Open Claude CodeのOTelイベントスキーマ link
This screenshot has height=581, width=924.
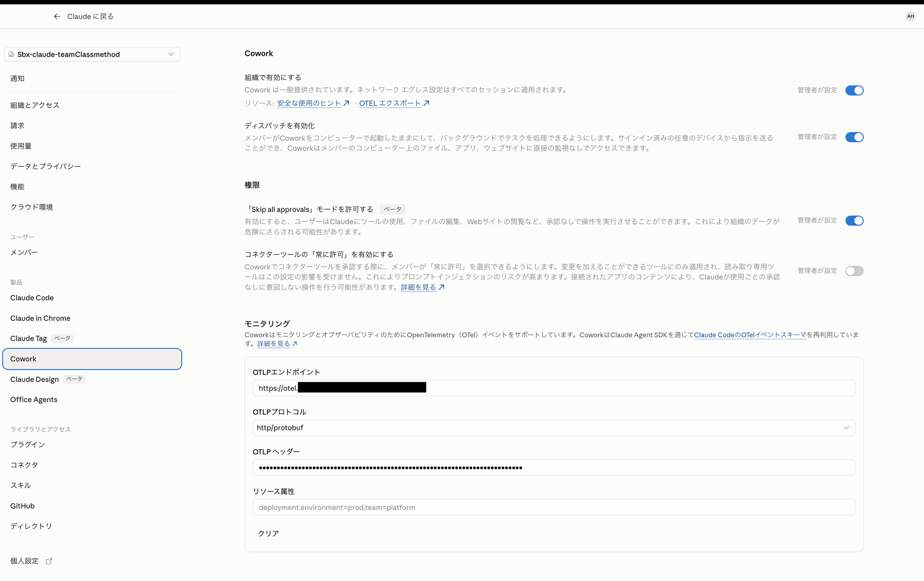750,335
